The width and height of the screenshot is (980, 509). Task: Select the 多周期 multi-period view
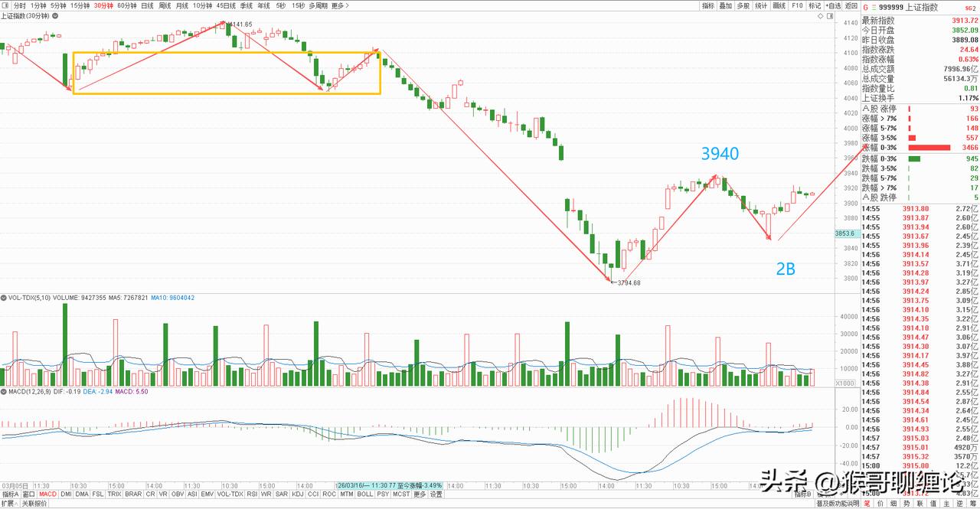pos(318,5)
